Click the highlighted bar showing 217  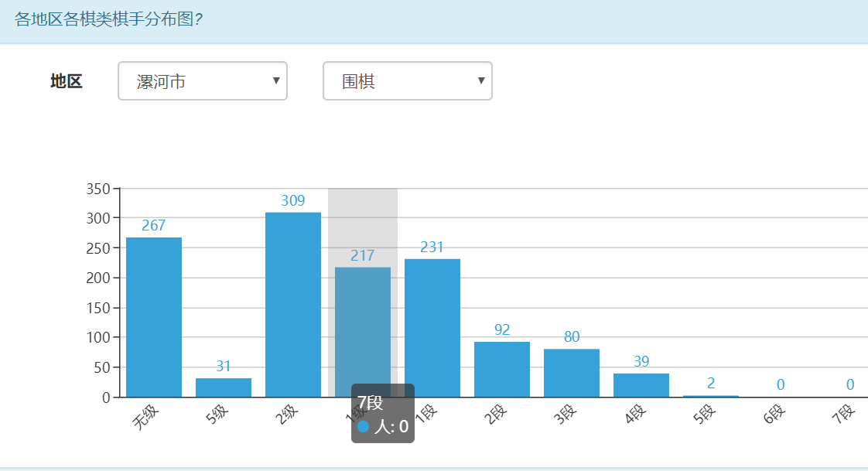[363, 325]
